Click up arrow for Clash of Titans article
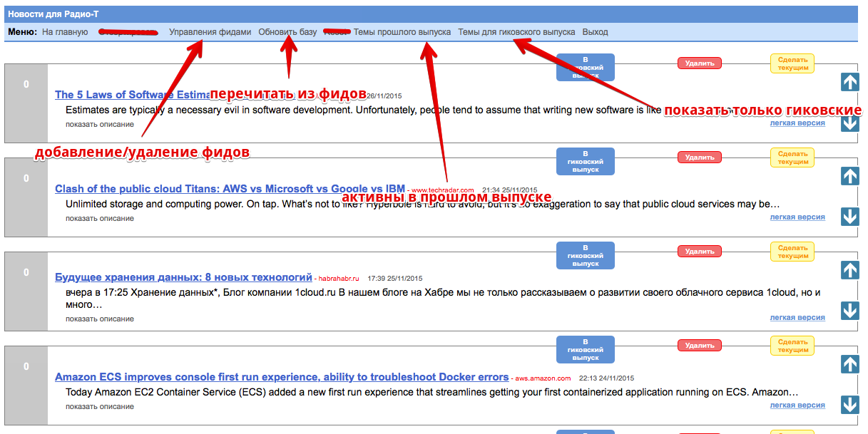The width and height of the screenshot is (868, 434). tap(849, 176)
